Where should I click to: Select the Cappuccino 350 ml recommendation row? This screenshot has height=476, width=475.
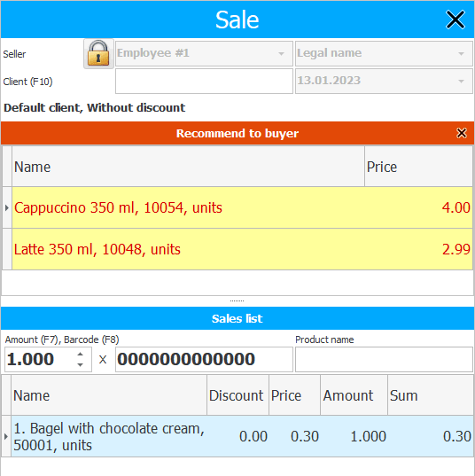coord(242,207)
